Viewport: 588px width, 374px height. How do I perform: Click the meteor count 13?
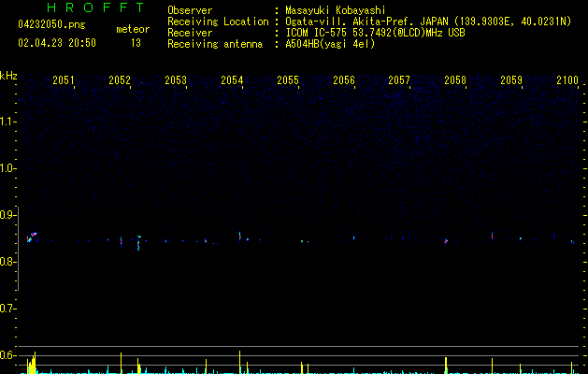(x=136, y=43)
